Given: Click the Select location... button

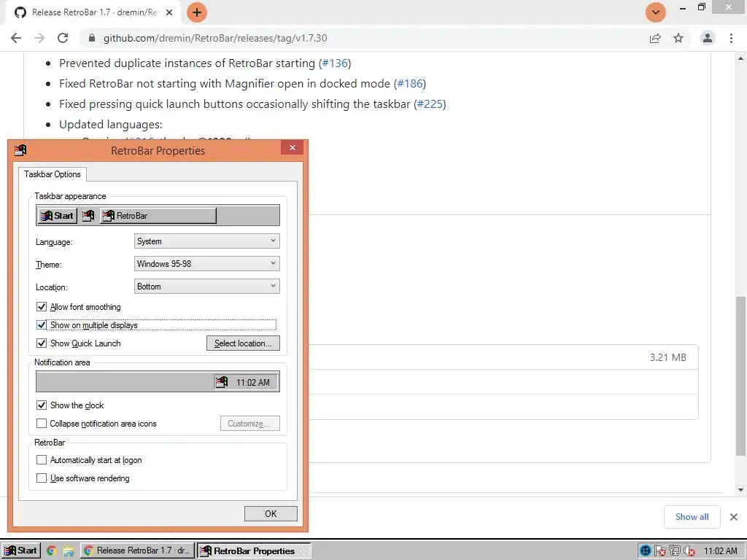Looking at the screenshot, I should click(x=243, y=343).
